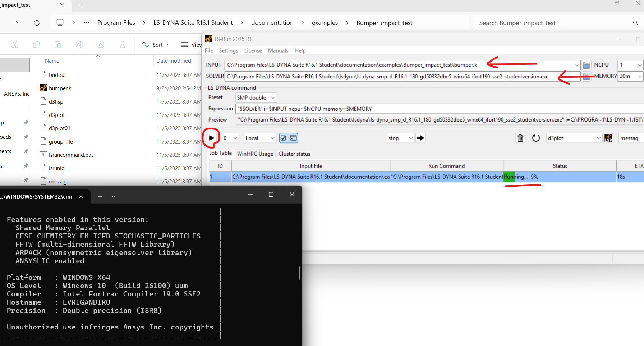Click the Share icon in File Explorer
This screenshot has width=644, height=346.
click(101, 45)
